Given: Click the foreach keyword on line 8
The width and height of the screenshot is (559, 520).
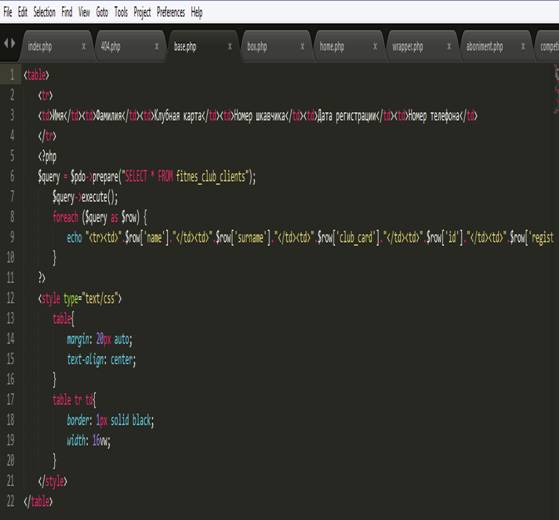Looking at the screenshot, I should (65, 217).
